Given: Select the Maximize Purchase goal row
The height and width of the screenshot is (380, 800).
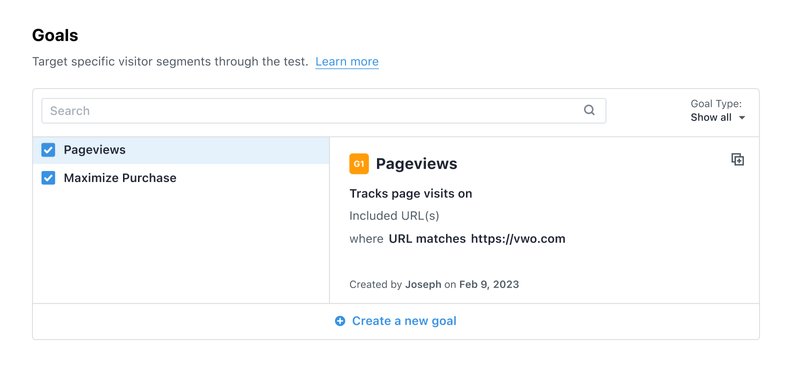Looking at the screenshot, I should tap(181, 178).
